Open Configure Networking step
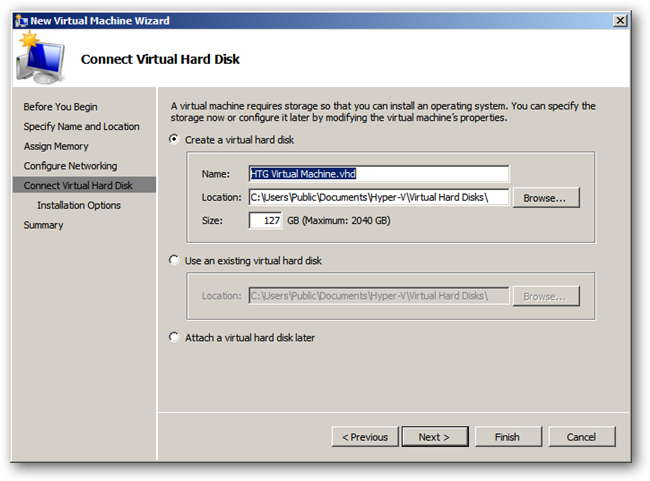Image resolution: width=650 pixels, height=481 pixels. click(x=70, y=166)
